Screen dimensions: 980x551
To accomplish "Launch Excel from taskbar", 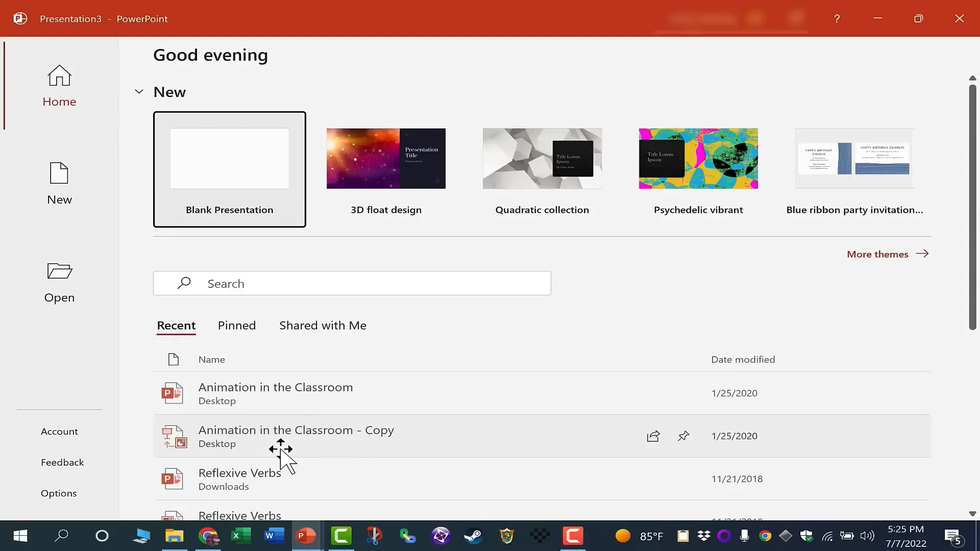I will 241,536.
